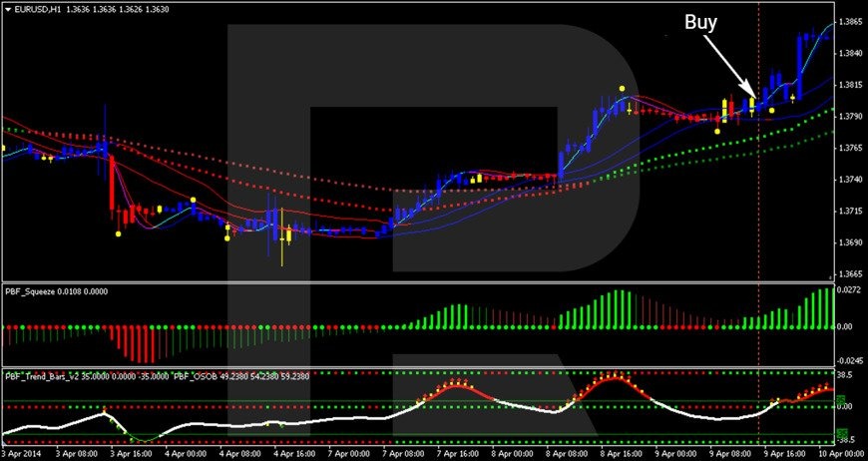Screen dimensions: 868x461
Task: Click the 1.3665 price axis label
Action: (850, 274)
